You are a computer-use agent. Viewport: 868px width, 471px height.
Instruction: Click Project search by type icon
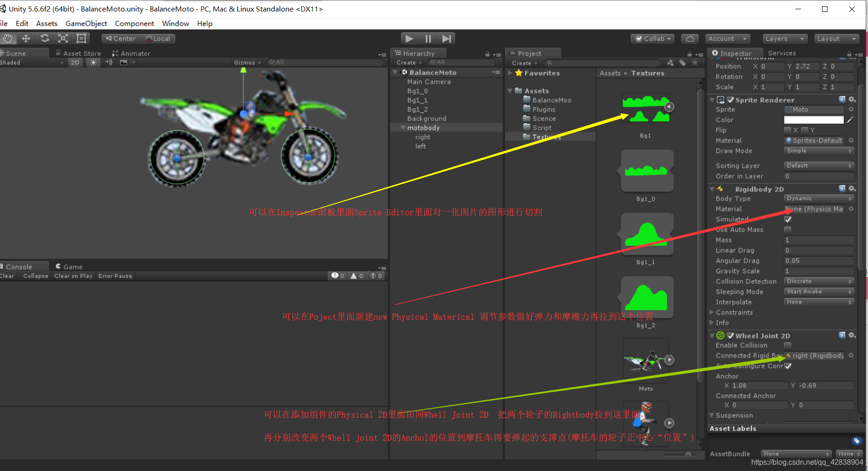click(x=670, y=63)
